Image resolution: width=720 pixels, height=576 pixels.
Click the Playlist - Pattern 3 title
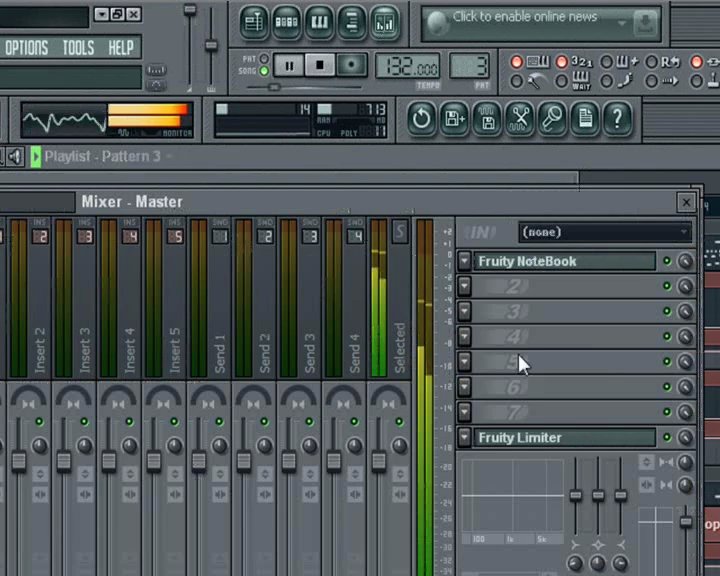(x=102, y=157)
